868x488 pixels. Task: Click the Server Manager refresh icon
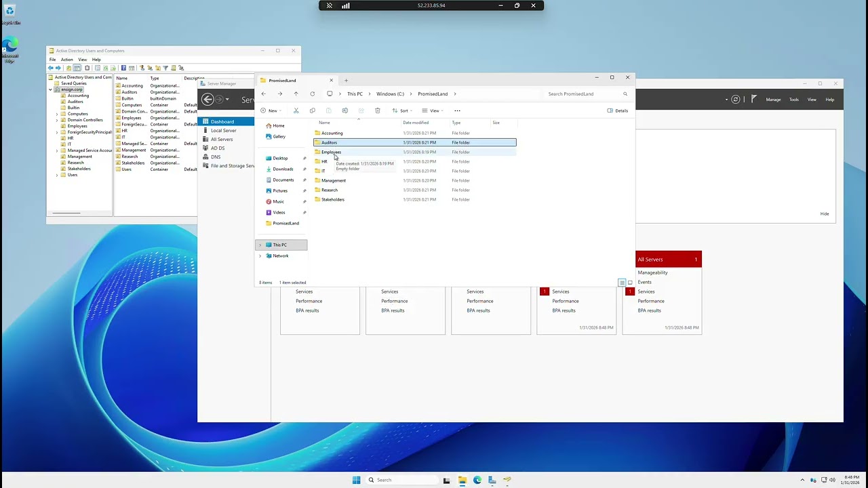click(x=736, y=100)
